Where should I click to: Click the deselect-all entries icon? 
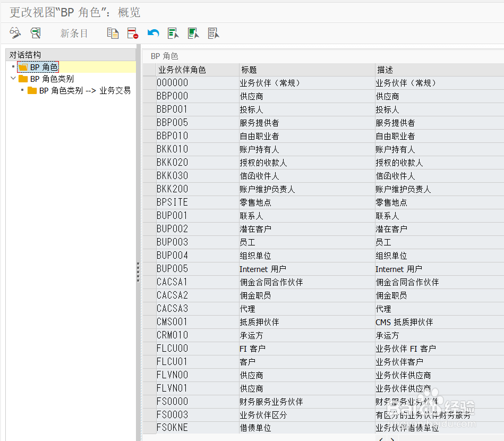point(213,33)
